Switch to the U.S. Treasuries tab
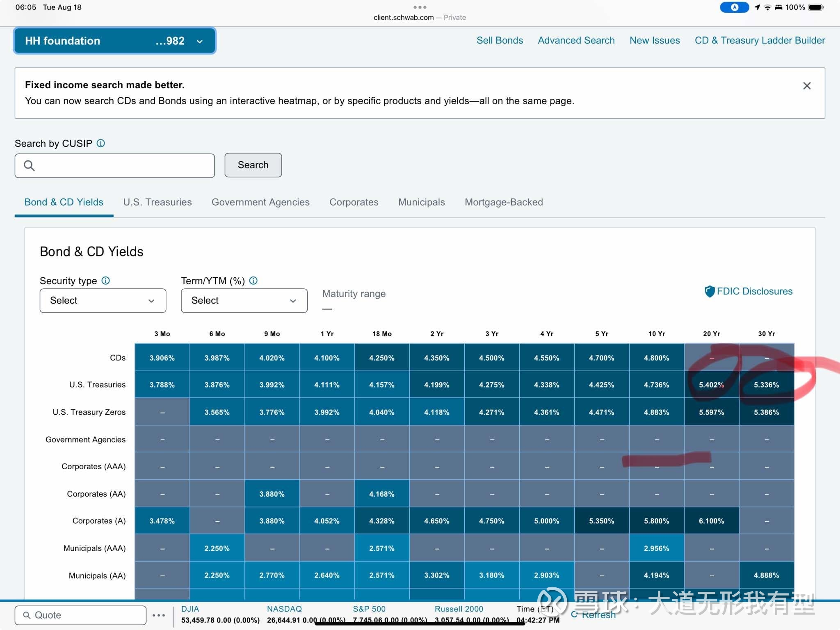The width and height of the screenshot is (840, 630). point(157,202)
